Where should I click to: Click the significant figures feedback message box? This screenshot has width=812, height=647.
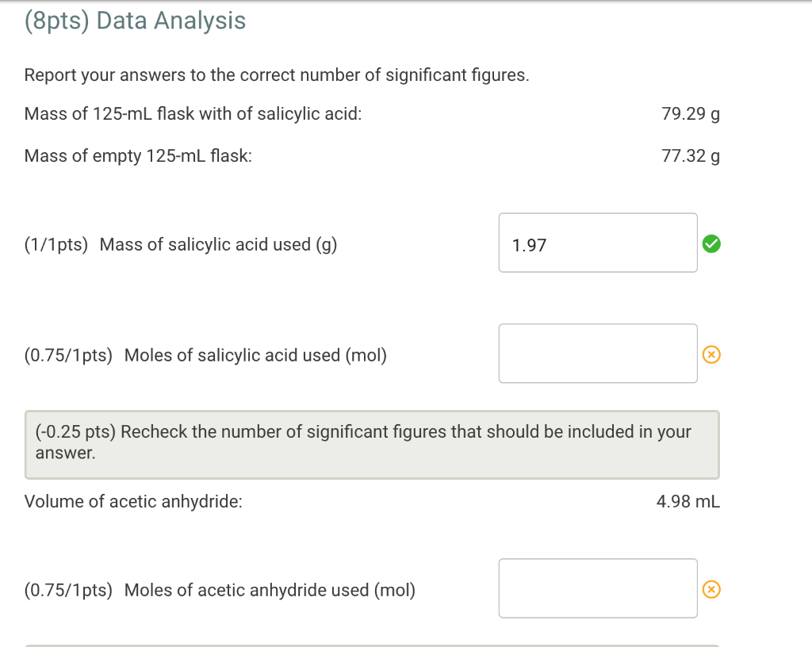point(373,445)
